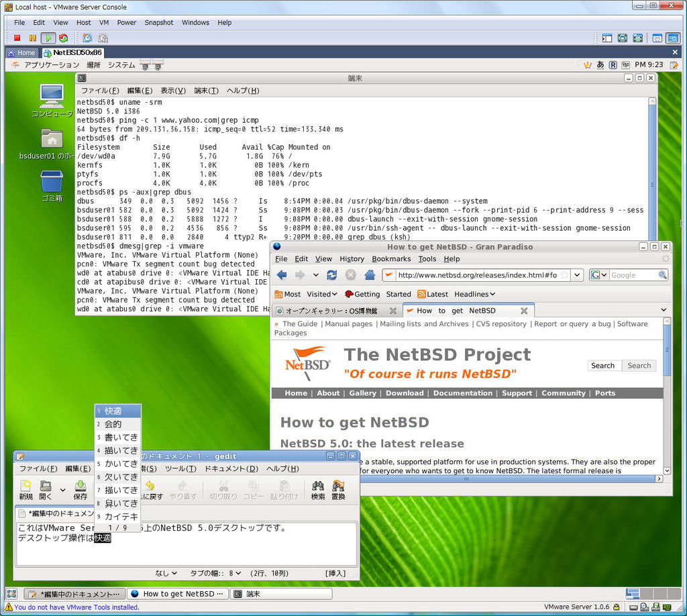The height and width of the screenshot is (616, 687).
Task: Click the browser horizontal scrollbar
Action: (x=467, y=479)
